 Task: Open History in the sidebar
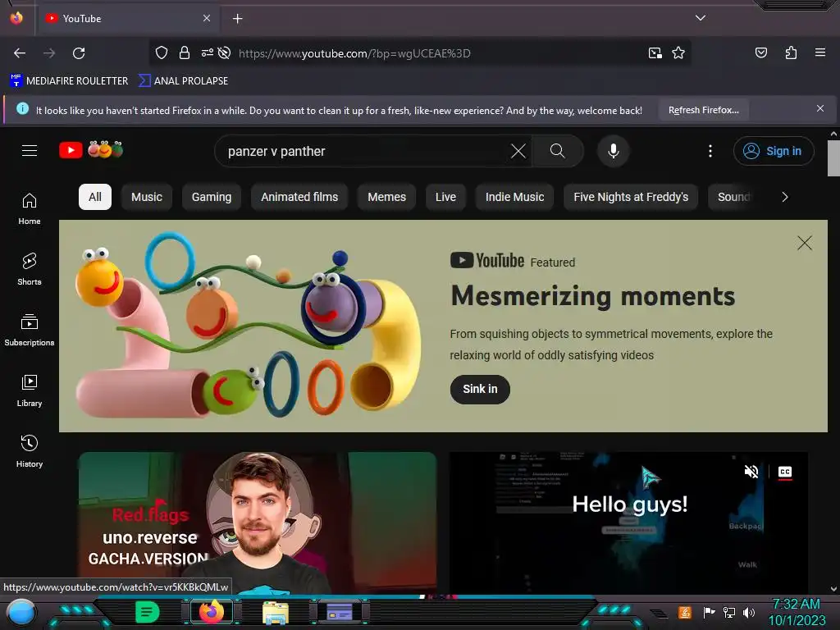coord(30,452)
